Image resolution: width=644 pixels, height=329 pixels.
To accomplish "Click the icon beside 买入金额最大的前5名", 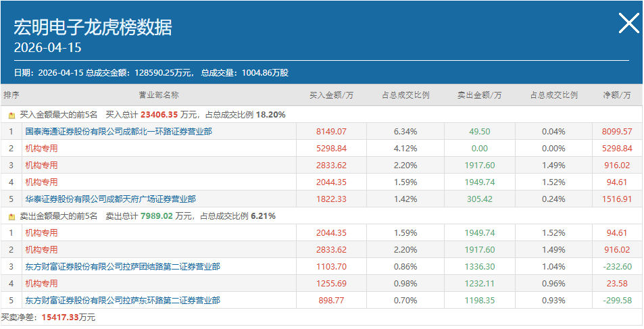I will [x=11, y=116].
